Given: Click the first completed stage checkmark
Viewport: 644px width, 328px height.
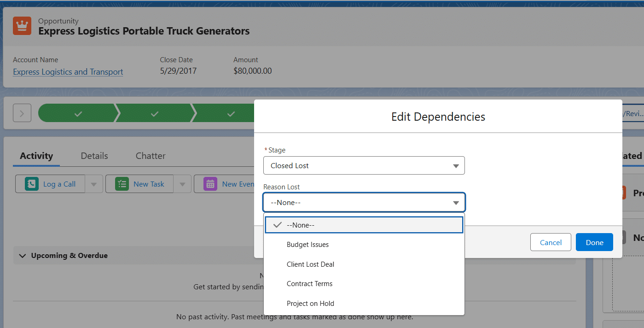Looking at the screenshot, I should tap(78, 113).
